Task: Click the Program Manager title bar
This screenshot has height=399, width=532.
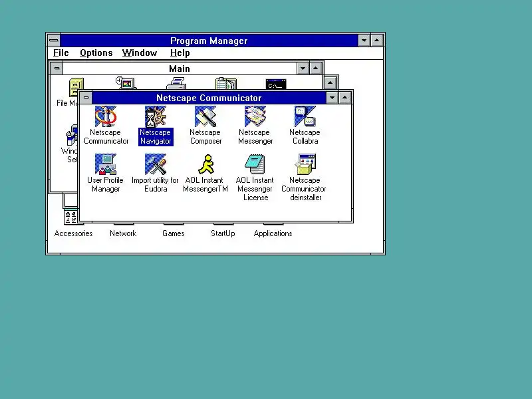Action: 209,41
